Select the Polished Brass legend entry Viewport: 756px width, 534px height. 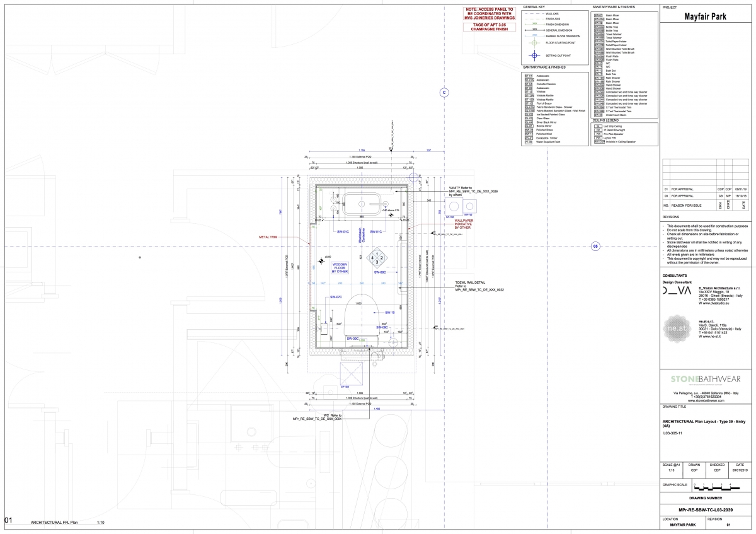click(x=539, y=130)
